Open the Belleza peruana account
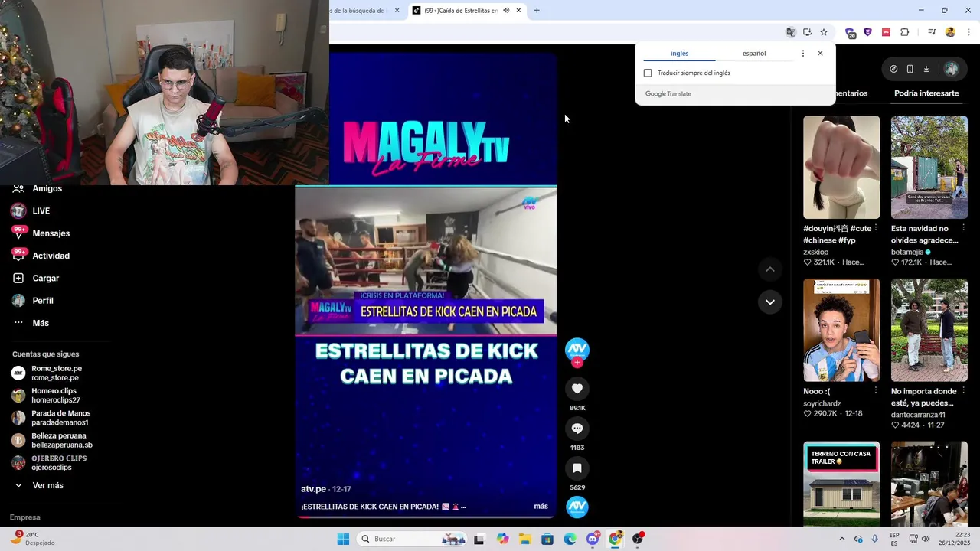This screenshot has height=551, width=980. (x=61, y=440)
